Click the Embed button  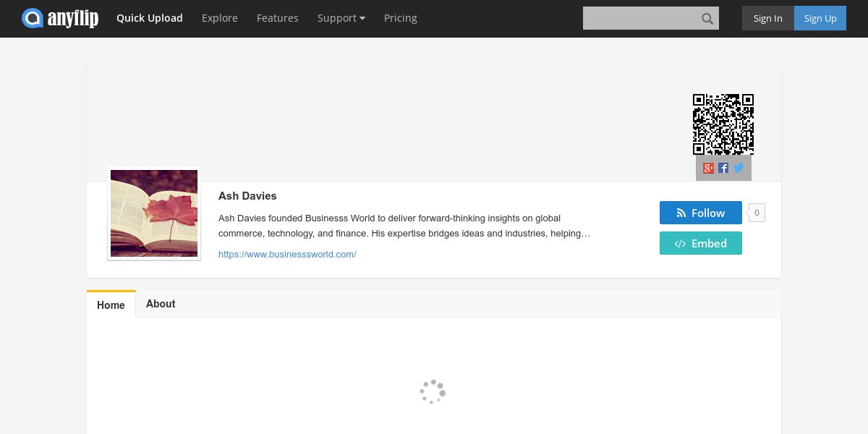(x=701, y=243)
